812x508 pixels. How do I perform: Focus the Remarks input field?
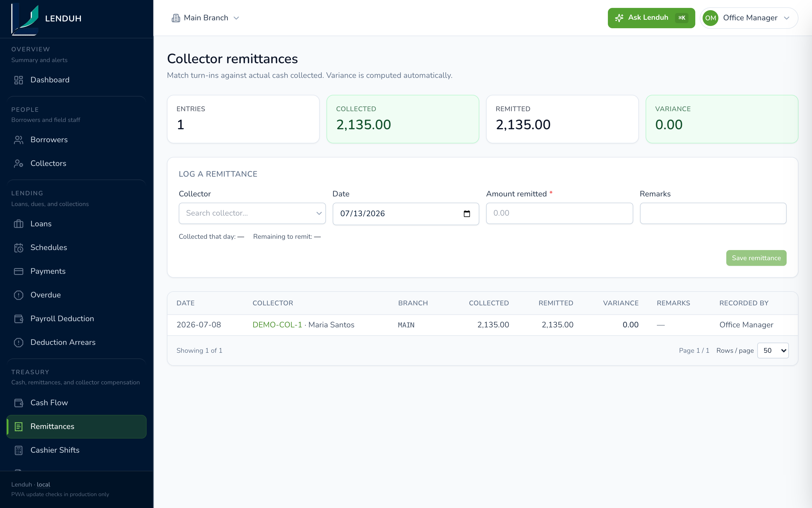[713, 213]
